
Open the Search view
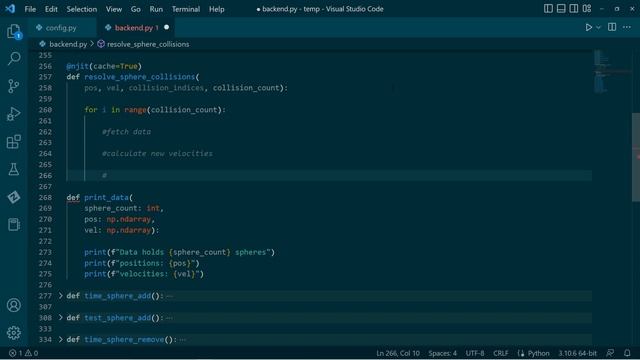[14, 58]
